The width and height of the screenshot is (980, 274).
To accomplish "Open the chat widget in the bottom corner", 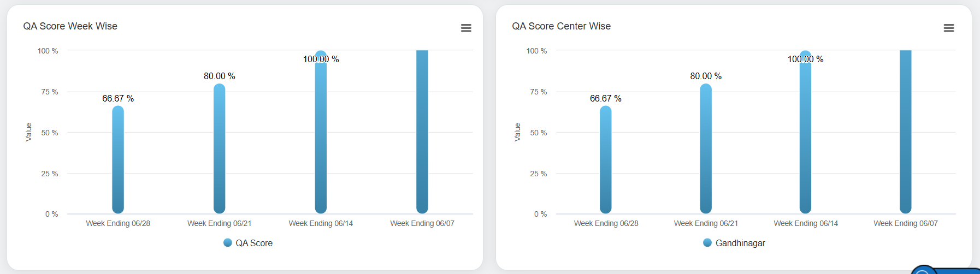I will pos(923,271).
